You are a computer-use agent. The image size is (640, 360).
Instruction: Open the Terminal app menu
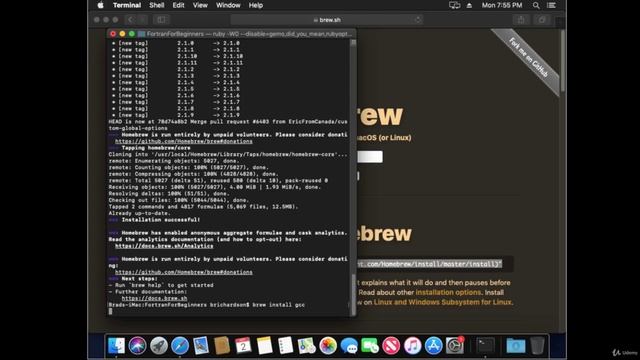point(127,5)
